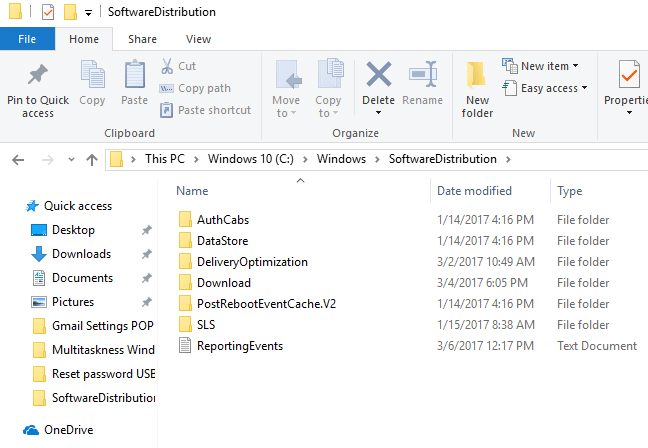The height and width of the screenshot is (448, 648).
Task: Open the File menu tab
Action: [x=27, y=39]
